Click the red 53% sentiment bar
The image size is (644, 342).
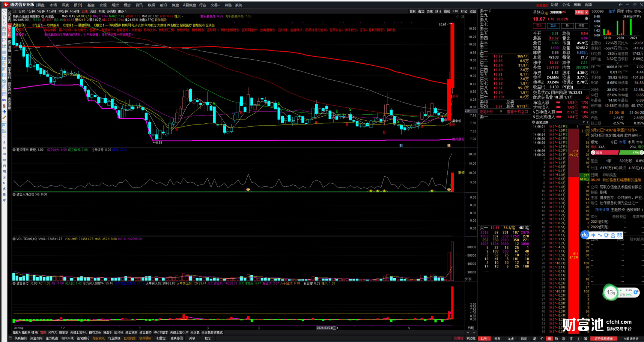point(605,153)
